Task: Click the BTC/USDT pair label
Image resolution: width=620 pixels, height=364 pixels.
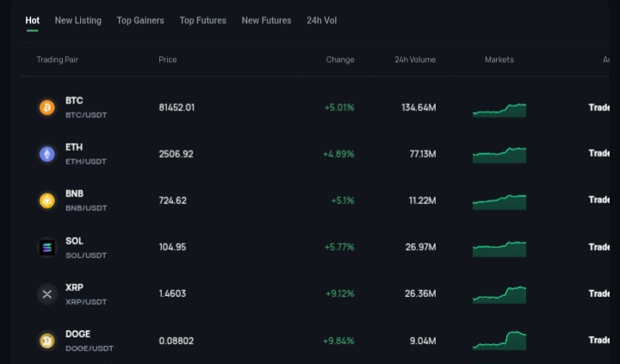Action: 86,115
